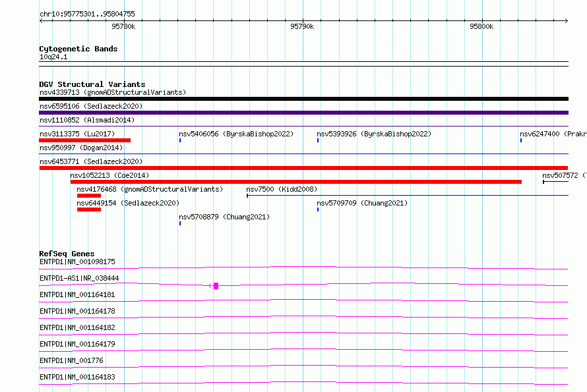Click the RefSeq Genes track title
The height and width of the screenshot is (392, 587).
tap(67, 254)
